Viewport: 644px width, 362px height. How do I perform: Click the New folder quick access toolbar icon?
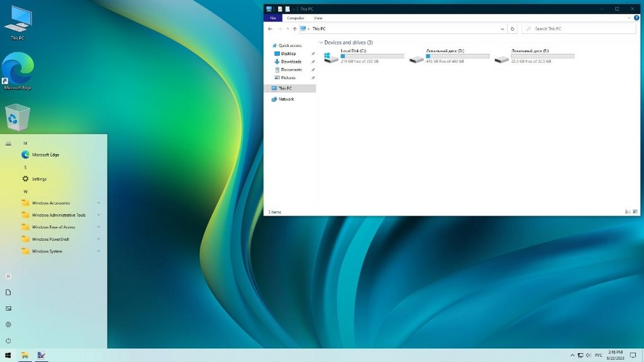click(x=287, y=9)
